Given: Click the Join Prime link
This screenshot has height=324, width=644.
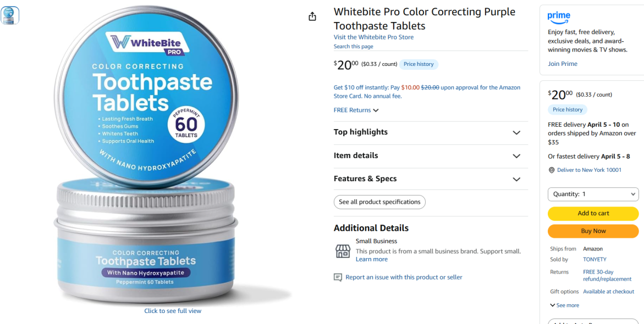Looking at the screenshot, I should point(562,64).
